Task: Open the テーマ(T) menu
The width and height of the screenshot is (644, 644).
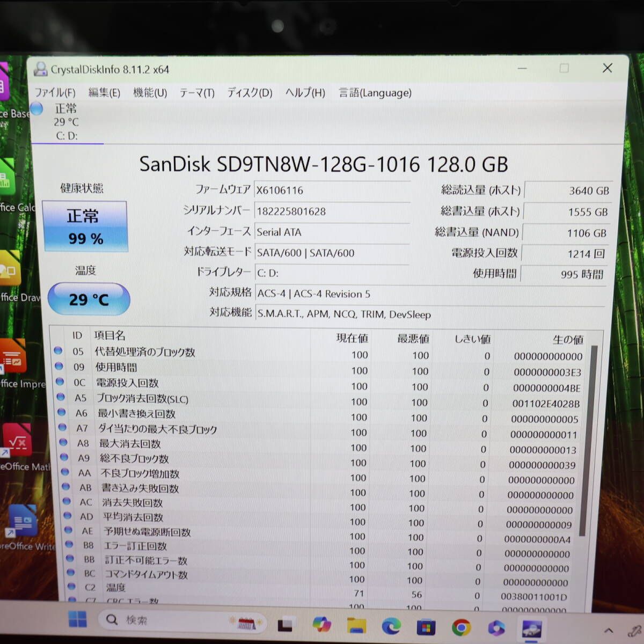Action: pyautogui.click(x=197, y=92)
